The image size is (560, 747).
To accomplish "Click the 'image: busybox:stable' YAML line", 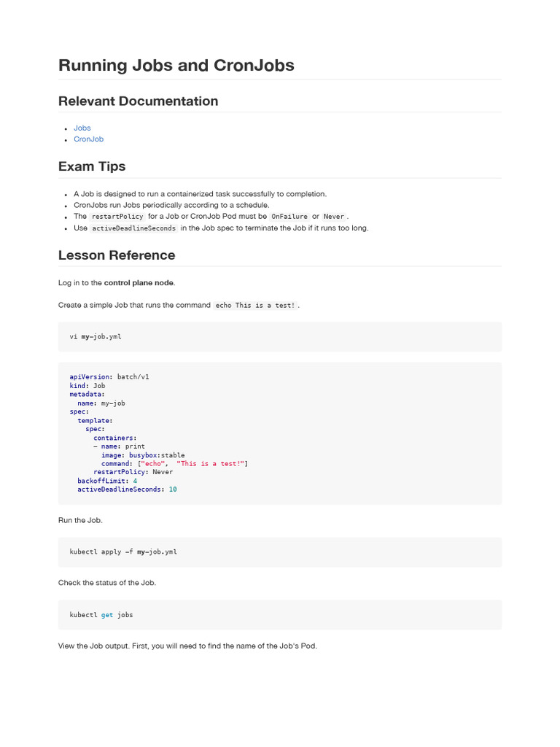I will coord(143,455).
